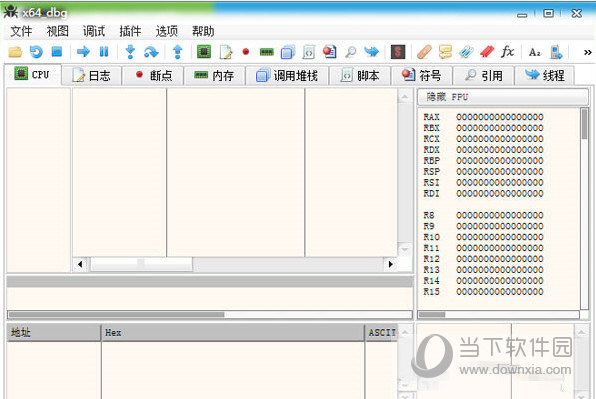Expand toolbar overflow chevron
Image resolution: width=596 pixels, height=399 pixels.
[x=587, y=52]
